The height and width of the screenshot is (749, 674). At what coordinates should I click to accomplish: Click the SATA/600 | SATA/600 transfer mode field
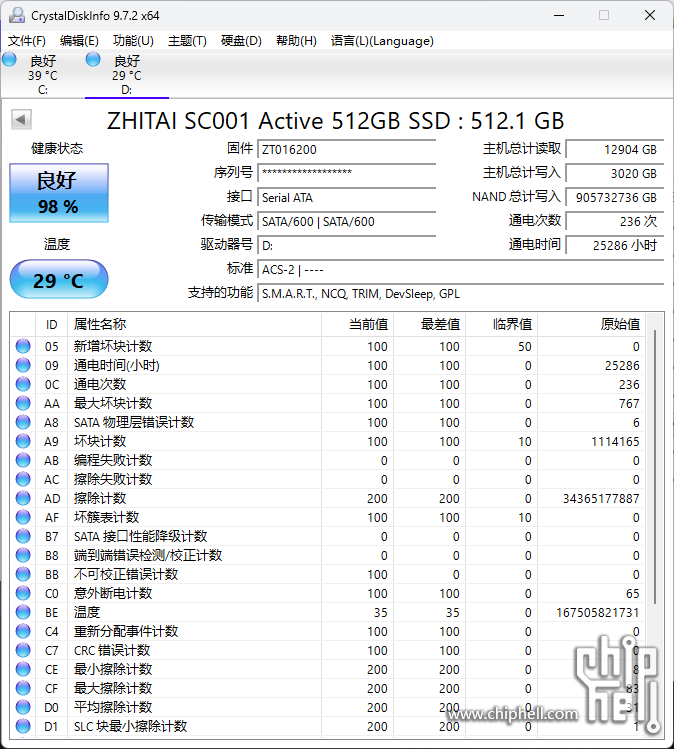347,221
